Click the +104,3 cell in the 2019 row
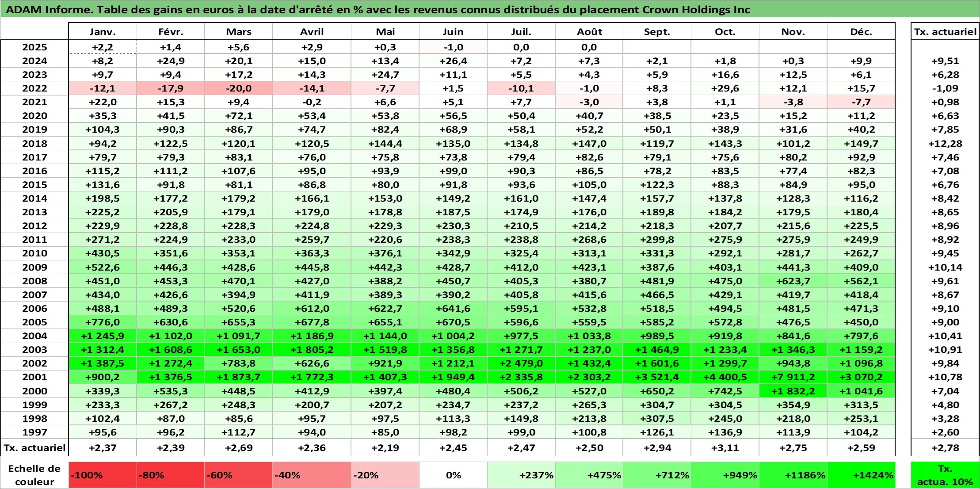 pos(103,130)
